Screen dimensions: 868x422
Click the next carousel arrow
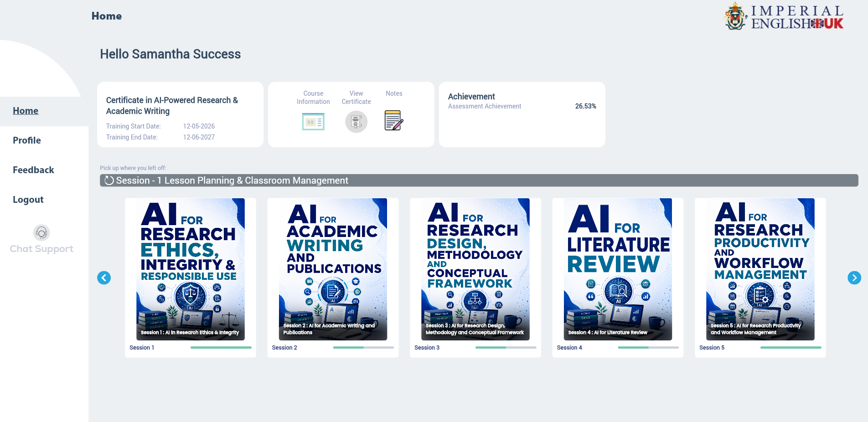[x=854, y=278]
